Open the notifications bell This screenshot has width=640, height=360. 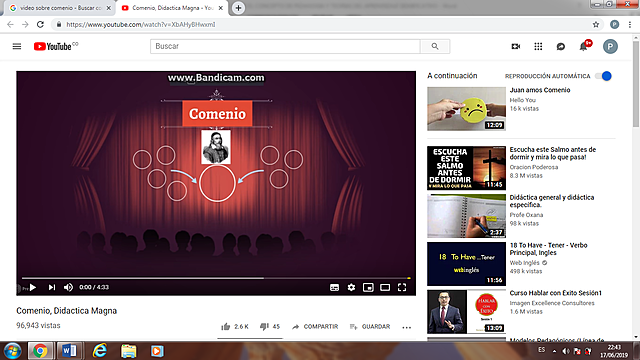click(x=584, y=47)
